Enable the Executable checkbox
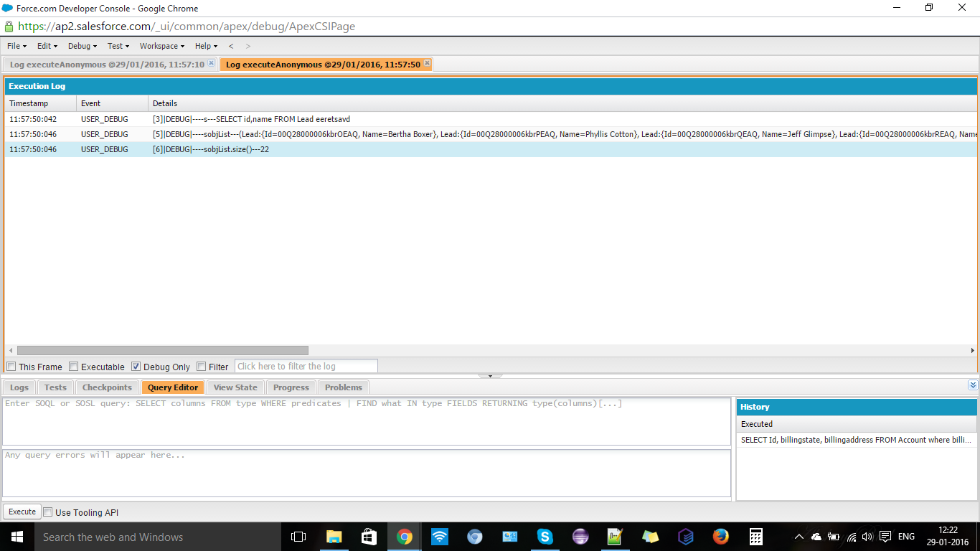 [x=74, y=367]
